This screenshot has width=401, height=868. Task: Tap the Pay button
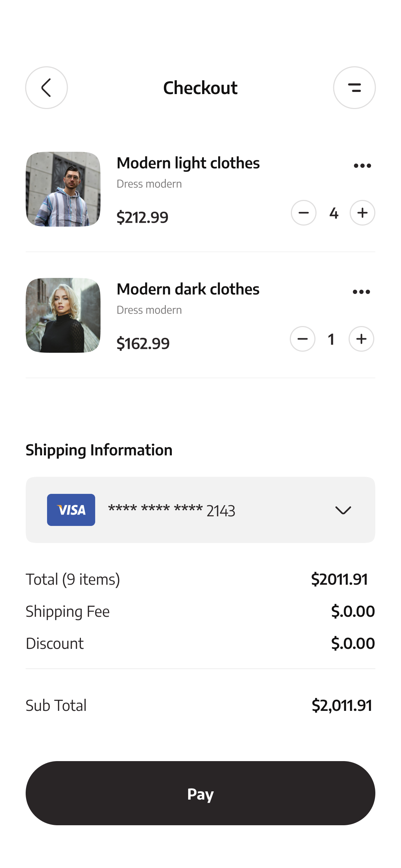tap(200, 793)
